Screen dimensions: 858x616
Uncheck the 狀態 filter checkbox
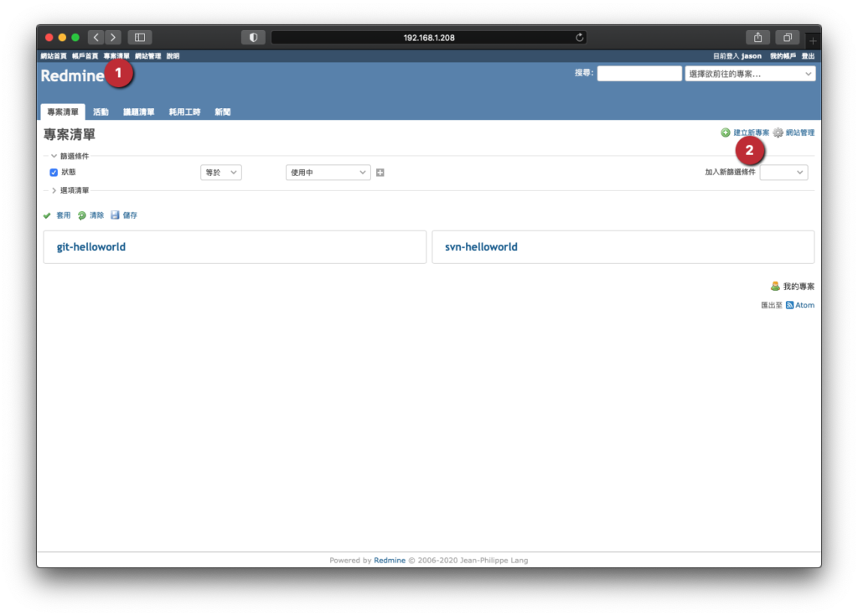tap(54, 173)
